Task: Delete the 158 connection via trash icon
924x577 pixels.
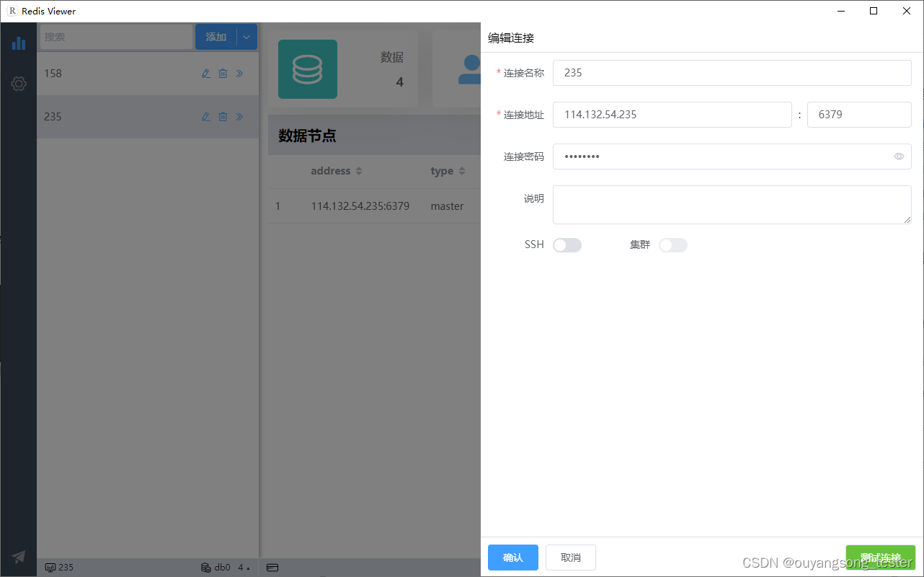Action: tap(223, 74)
